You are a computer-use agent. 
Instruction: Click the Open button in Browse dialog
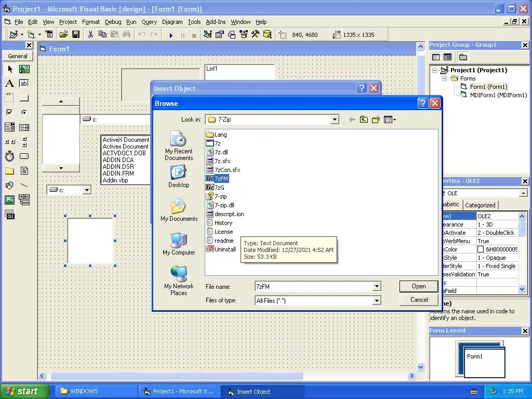(419, 286)
